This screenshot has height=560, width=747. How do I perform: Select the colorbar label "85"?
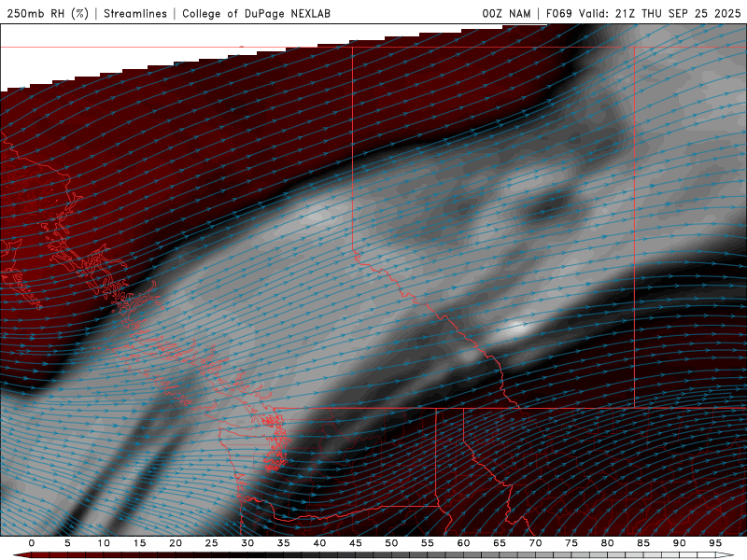click(x=643, y=543)
